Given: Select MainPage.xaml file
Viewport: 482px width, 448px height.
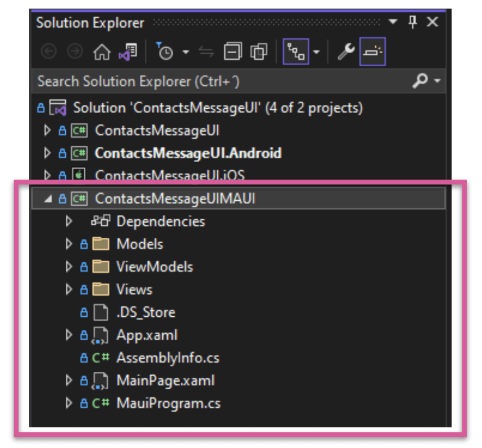Looking at the screenshot, I should click(x=165, y=381).
